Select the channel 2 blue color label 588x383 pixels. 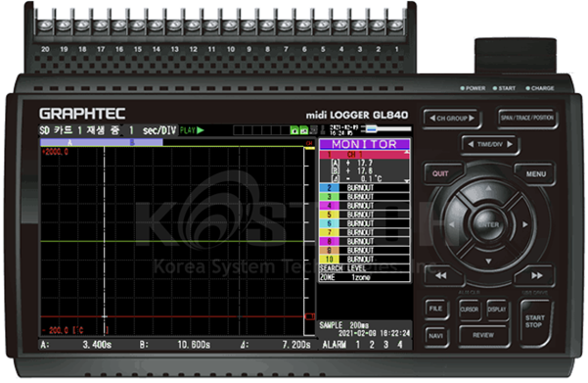coord(330,188)
